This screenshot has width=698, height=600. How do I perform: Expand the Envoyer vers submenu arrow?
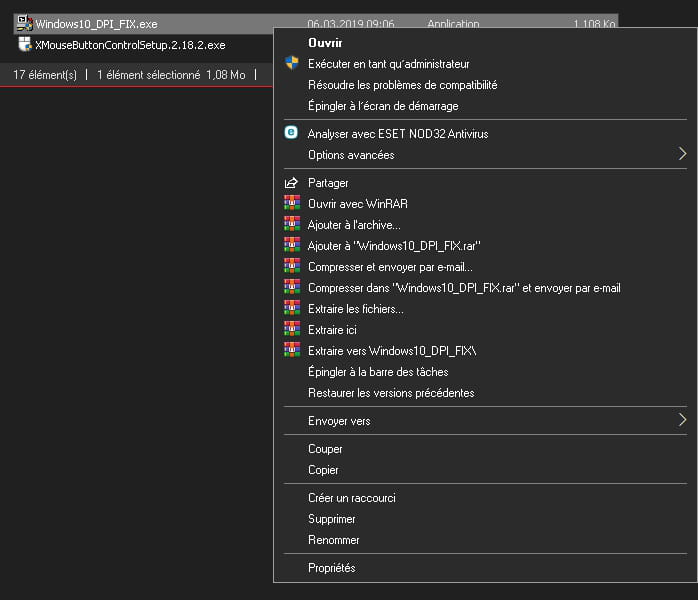[682, 420]
